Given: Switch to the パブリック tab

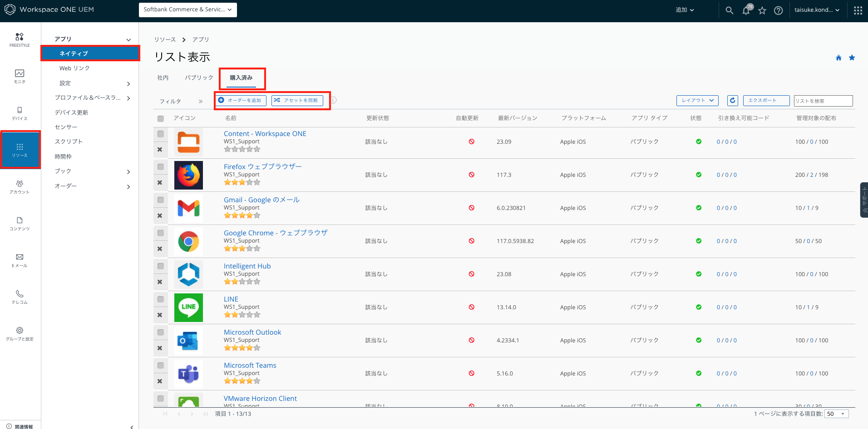Looking at the screenshot, I should click(x=199, y=78).
